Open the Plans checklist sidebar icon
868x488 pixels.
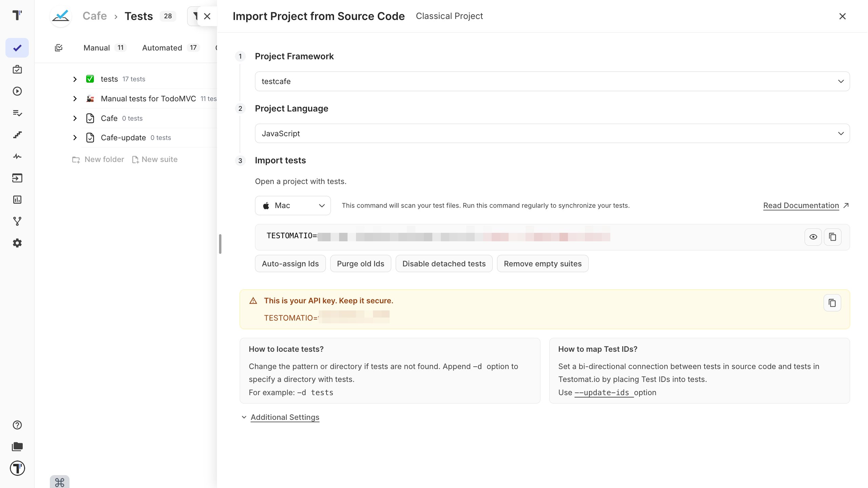tap(17, 113)
